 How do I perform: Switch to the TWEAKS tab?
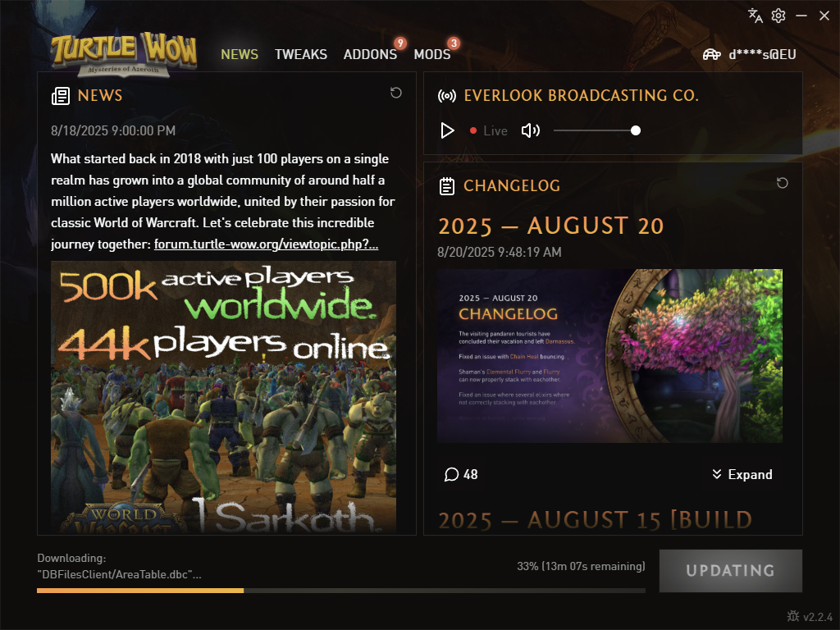pyautogui.click(x=300, y=54)
